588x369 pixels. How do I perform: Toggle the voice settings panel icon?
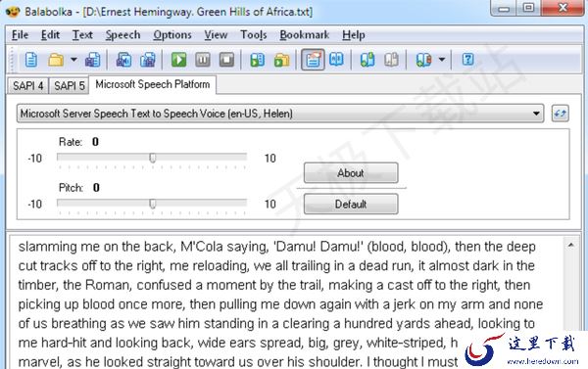coord(313,60)
